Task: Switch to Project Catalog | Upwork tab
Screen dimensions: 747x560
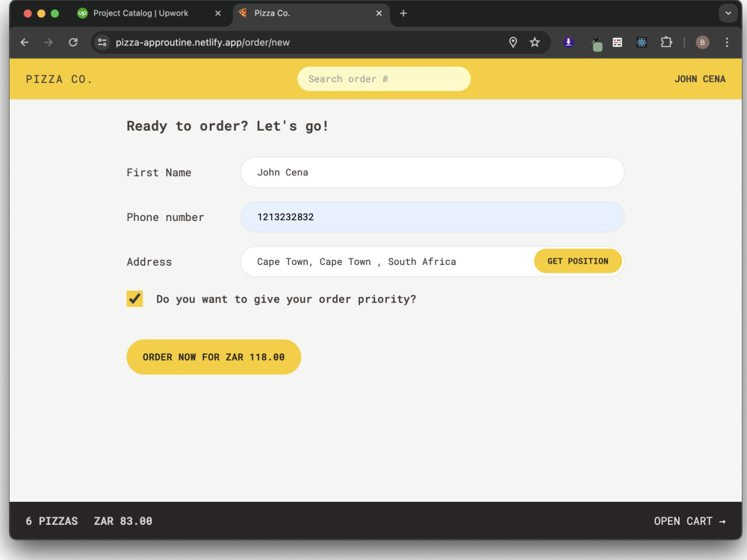Action: pos(149,13)
